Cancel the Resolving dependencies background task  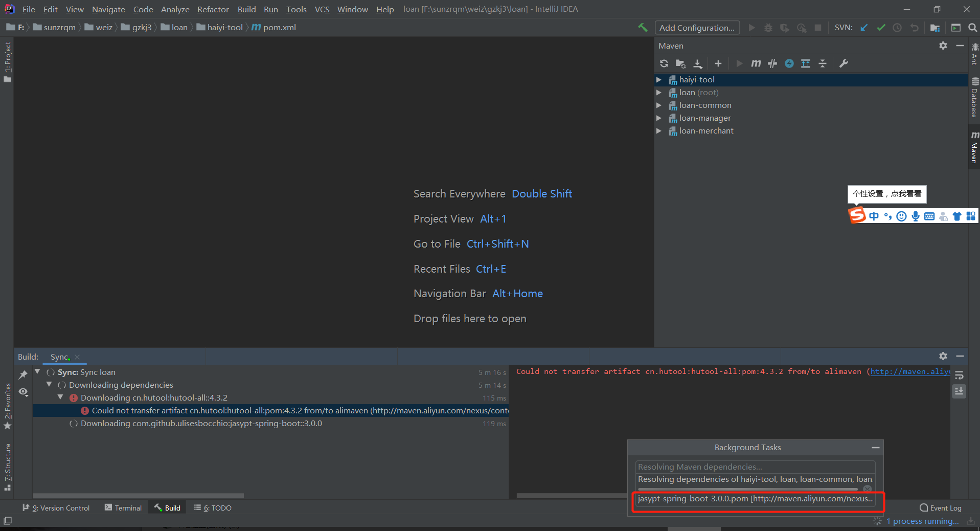coord(867,489)
